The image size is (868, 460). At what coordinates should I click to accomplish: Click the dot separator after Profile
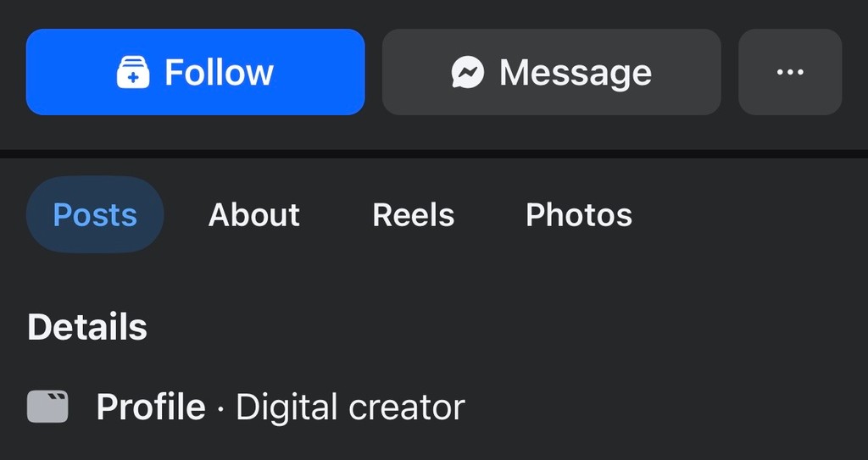pyautogui.click(x=220, y=408)
